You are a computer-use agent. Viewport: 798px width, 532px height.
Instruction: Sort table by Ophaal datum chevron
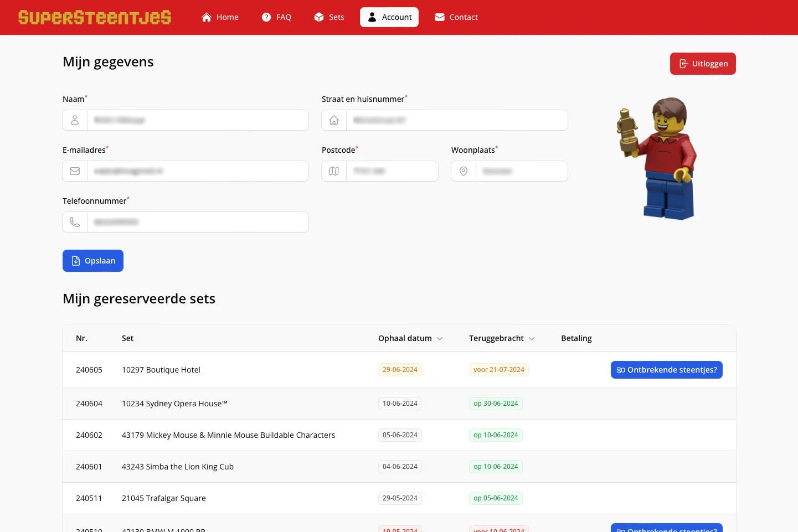[x=440, y=339]
